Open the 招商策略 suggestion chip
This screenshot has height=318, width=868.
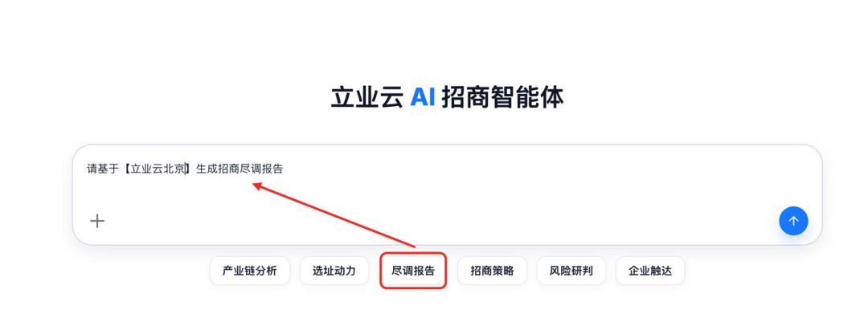492,271
